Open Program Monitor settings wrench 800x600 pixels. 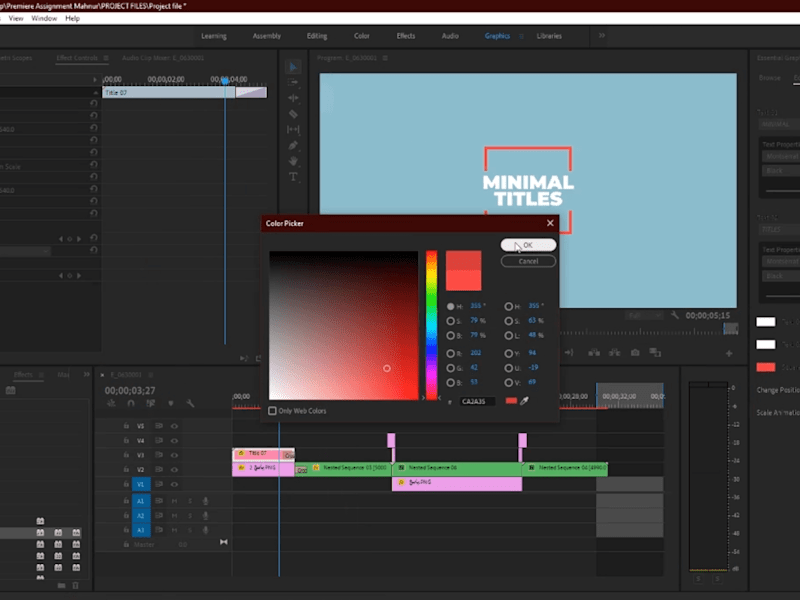pos(675,315)
